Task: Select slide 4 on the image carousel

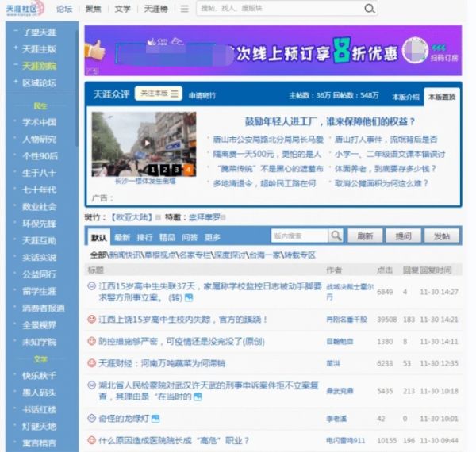Action: tap(188, 170)
